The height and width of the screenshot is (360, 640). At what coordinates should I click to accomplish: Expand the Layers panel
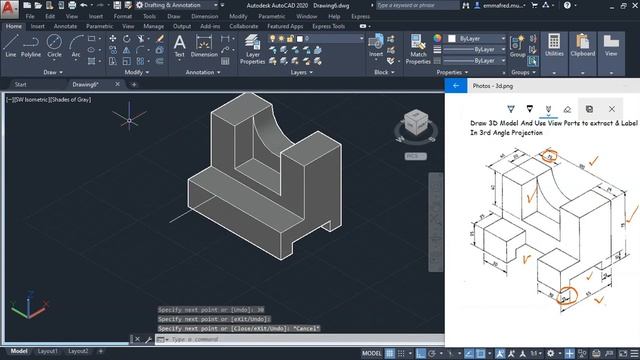[x=302, y=72]
